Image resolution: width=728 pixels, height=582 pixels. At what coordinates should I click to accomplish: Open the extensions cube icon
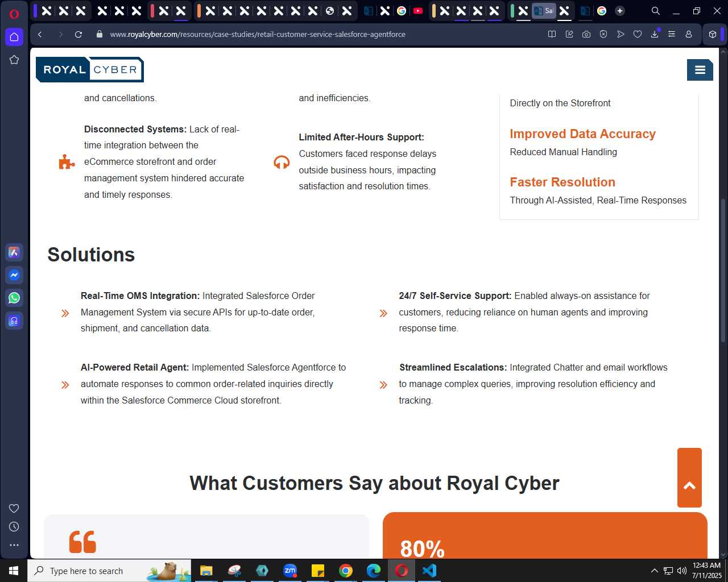click(713, 34)
